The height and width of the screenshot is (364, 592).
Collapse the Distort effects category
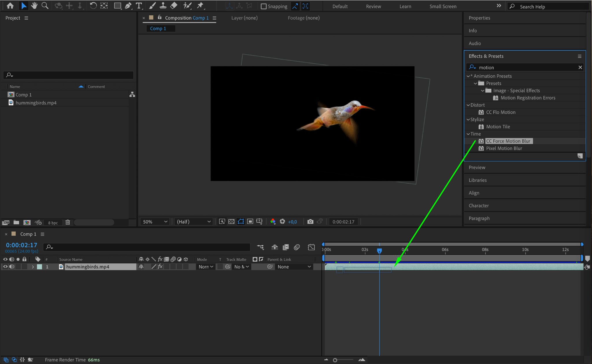click(468, 105)
